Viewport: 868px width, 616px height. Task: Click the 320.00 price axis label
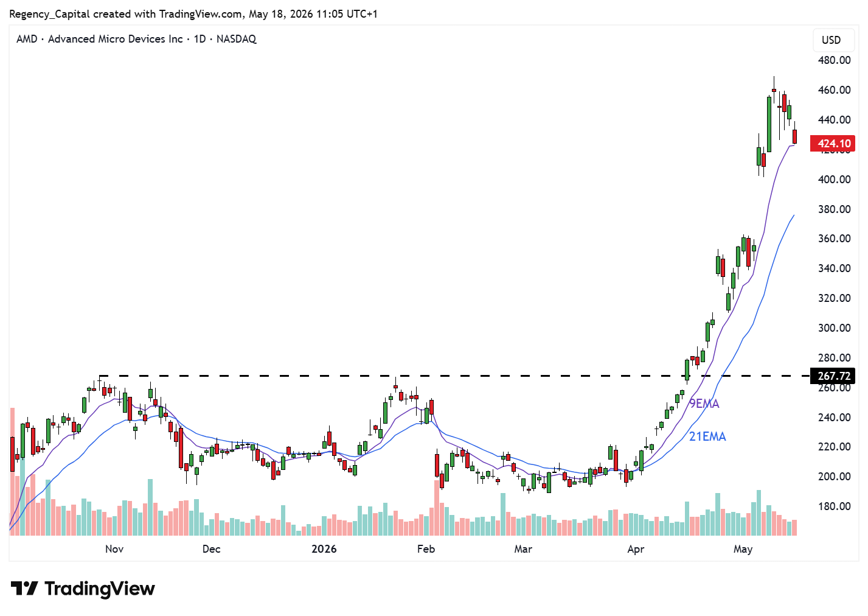pos(834,298)
